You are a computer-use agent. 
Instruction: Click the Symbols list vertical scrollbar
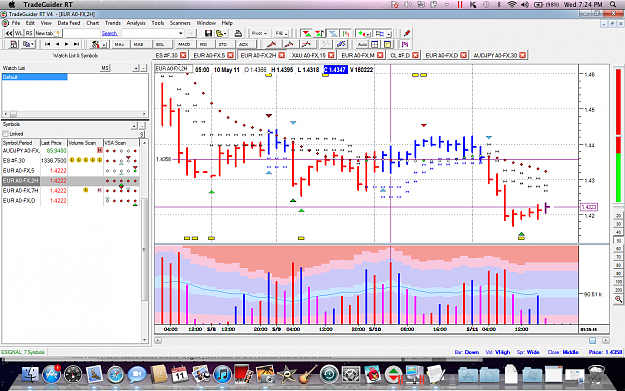coord(144,249)
